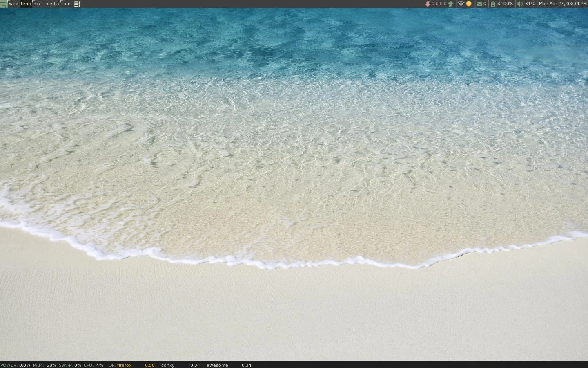Click the red download arrow icon
Viewport: 588px width, 368px height.
[x=428, y=4]
